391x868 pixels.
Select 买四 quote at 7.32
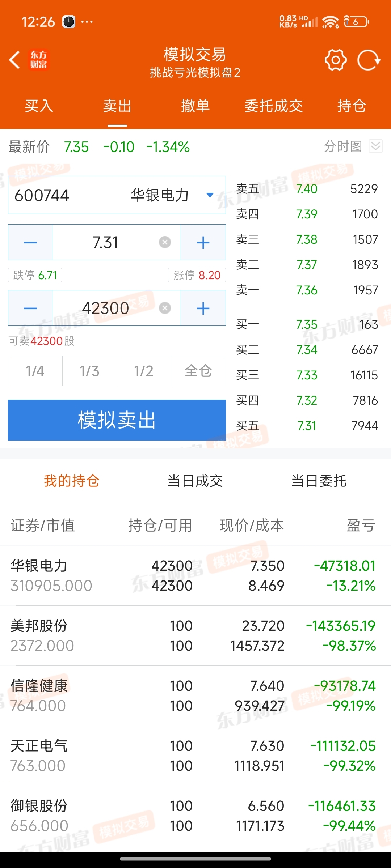(x=307, y=400)
